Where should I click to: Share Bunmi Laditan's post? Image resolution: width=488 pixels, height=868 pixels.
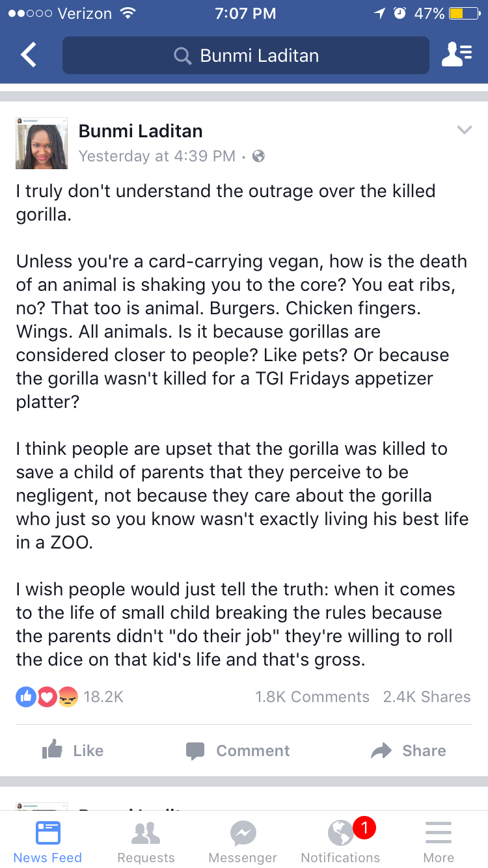click(409, 750)
